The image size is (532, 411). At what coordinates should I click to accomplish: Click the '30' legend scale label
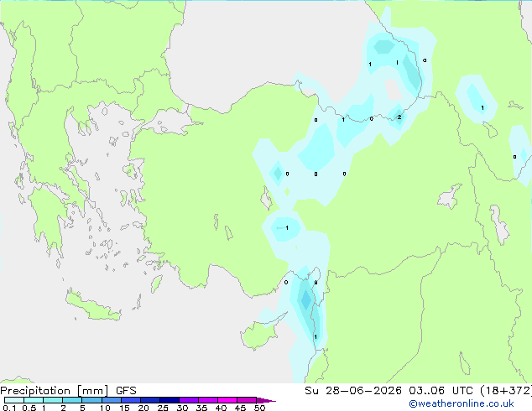tap(182, 408)
